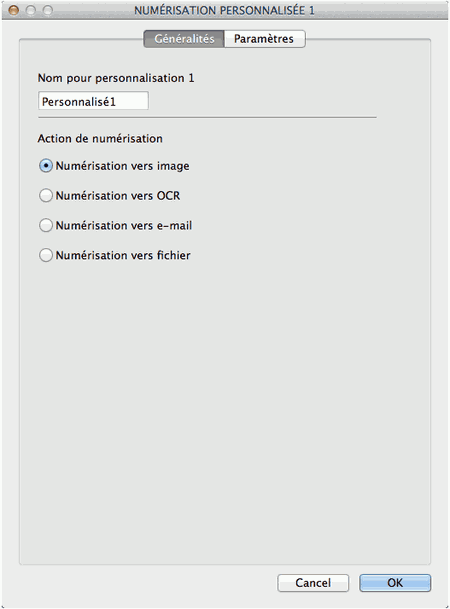This screenshot has width=450, height=609.
Task: Pick the Numérisation vers fichier radio circle
Action: tap(46, 255)
